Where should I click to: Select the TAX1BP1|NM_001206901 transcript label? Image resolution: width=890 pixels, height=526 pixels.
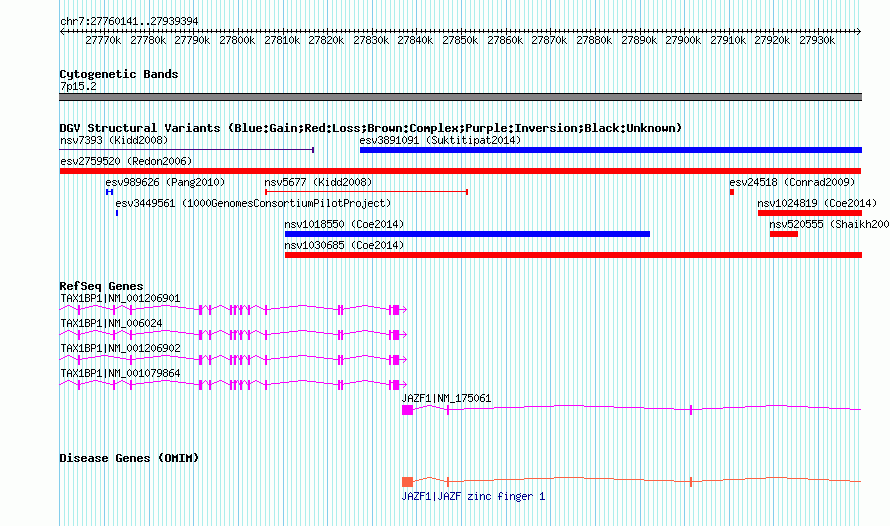click(x=120, y=298)
